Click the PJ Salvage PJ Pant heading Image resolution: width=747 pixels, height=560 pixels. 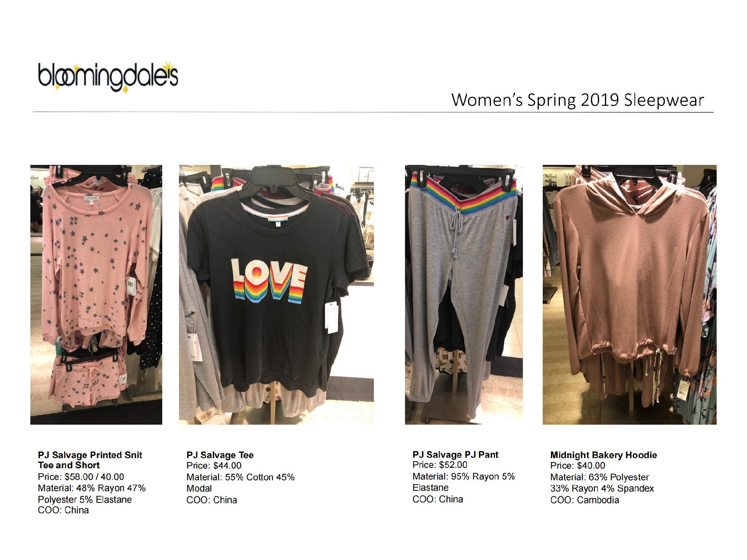[455, 455]
